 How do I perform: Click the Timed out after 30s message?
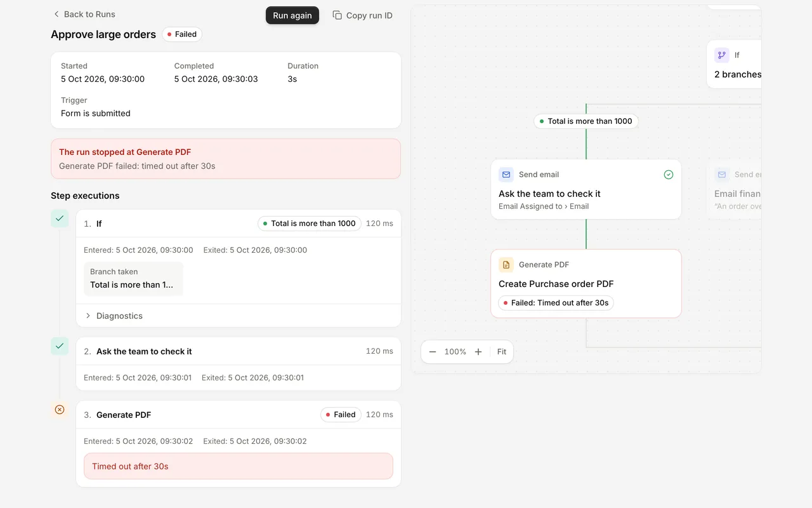coord(239,466)
